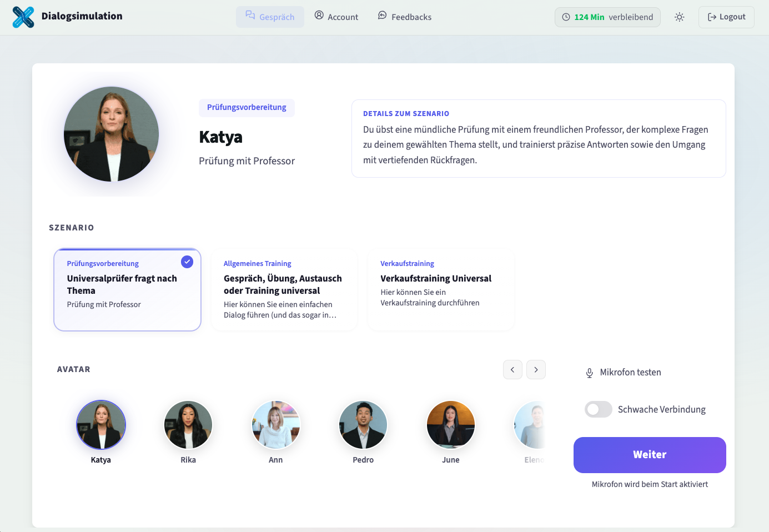
Task: Click the Dialogsimulation X logo icon
Action: (x=23, y=17)
